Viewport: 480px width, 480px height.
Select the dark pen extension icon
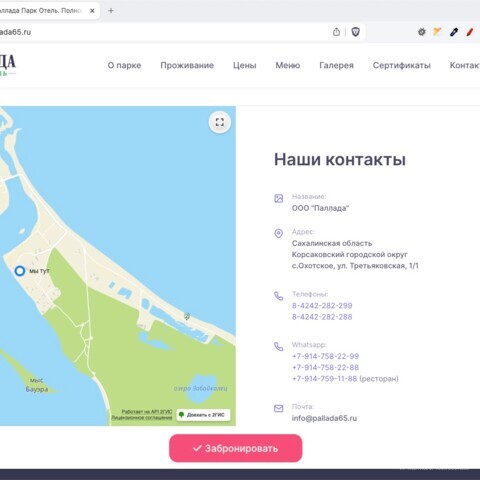coord(454,32)
